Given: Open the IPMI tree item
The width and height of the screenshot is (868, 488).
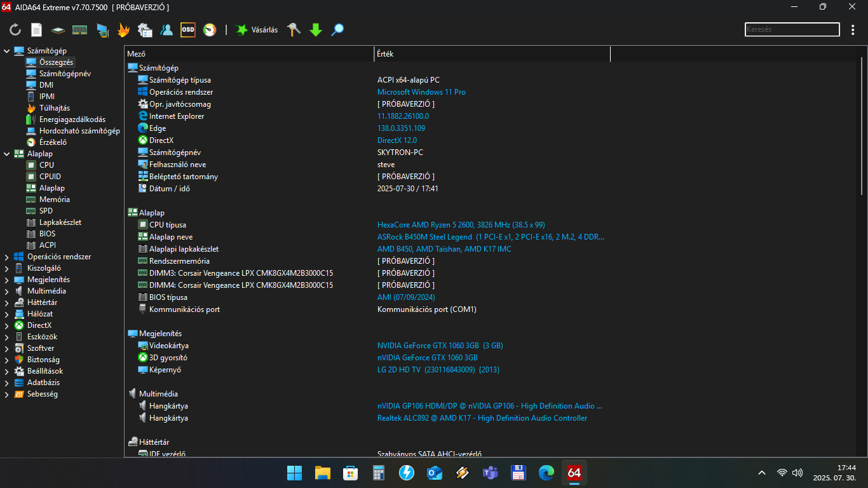Looking at the screenshot, I should point(47,97).
